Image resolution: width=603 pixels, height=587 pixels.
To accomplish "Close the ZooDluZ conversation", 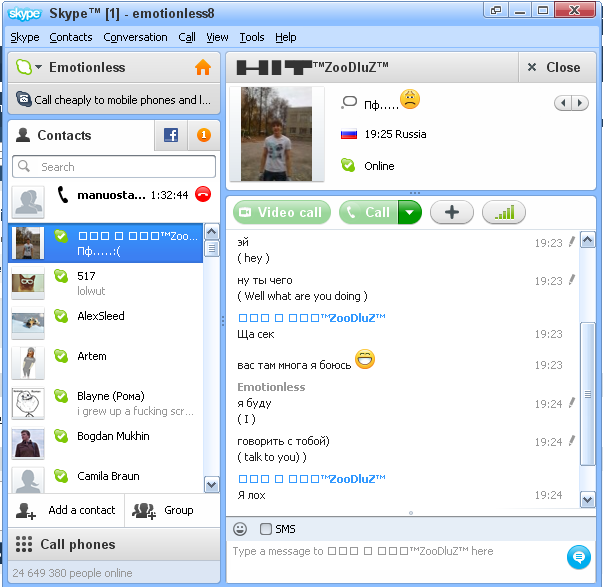I will (557, 67).
